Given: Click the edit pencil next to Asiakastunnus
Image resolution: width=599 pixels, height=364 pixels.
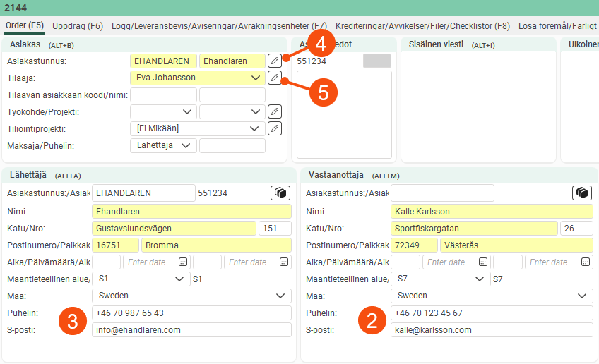Looking at the screenshot, I should [x=275, y=61].
